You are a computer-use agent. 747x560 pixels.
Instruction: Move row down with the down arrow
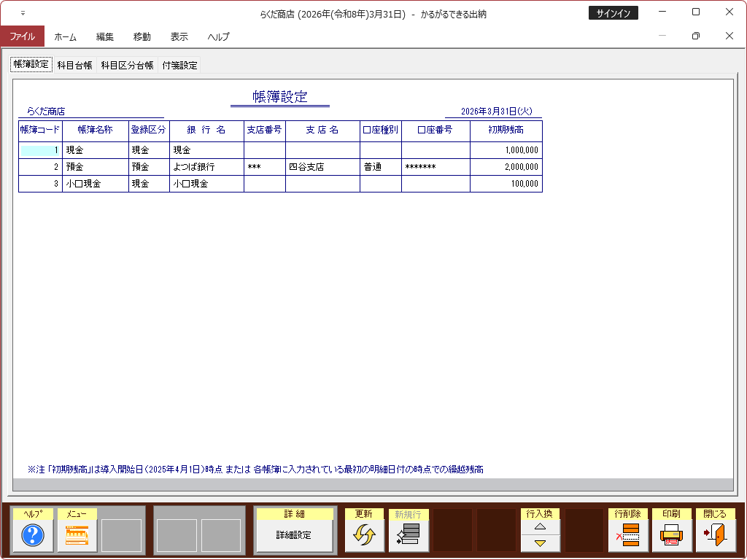[x=540, y=544]
